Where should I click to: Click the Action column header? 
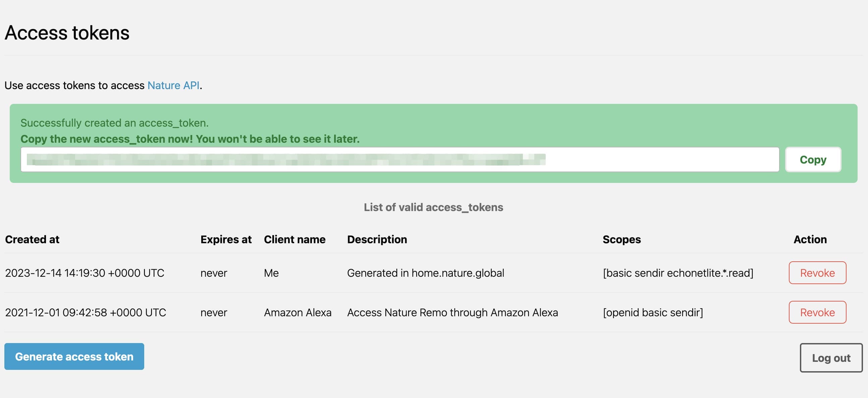[810, 240]
